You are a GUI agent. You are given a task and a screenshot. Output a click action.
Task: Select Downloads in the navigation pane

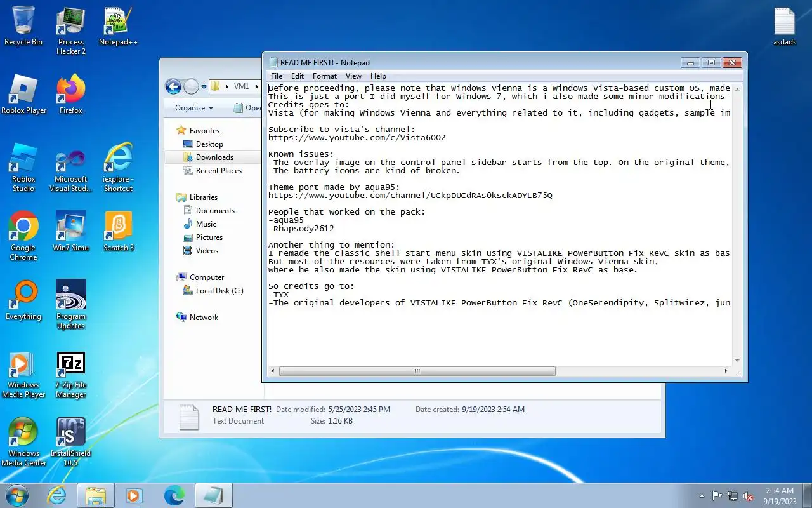pos(214,157)
